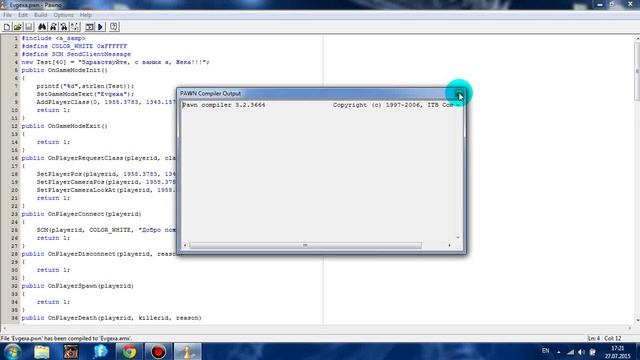Open help with the question mark toolbar icon

click(114, 27)
